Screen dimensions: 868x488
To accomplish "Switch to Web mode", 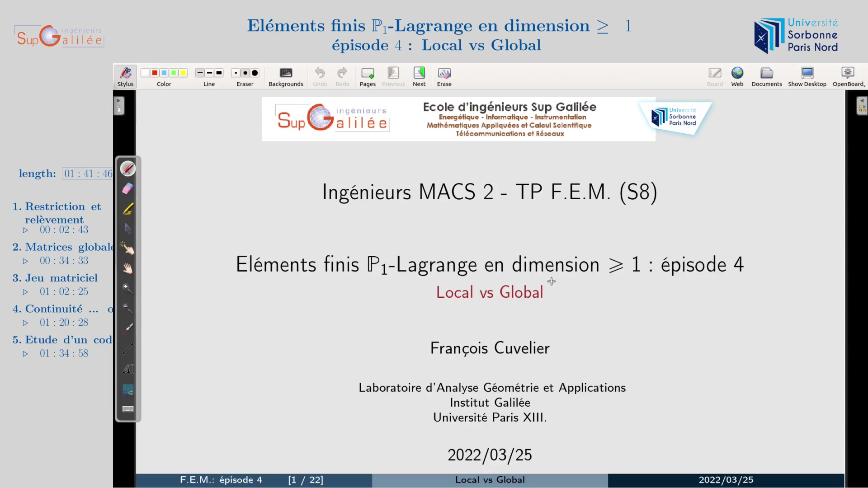I will (x=737, y=77).
